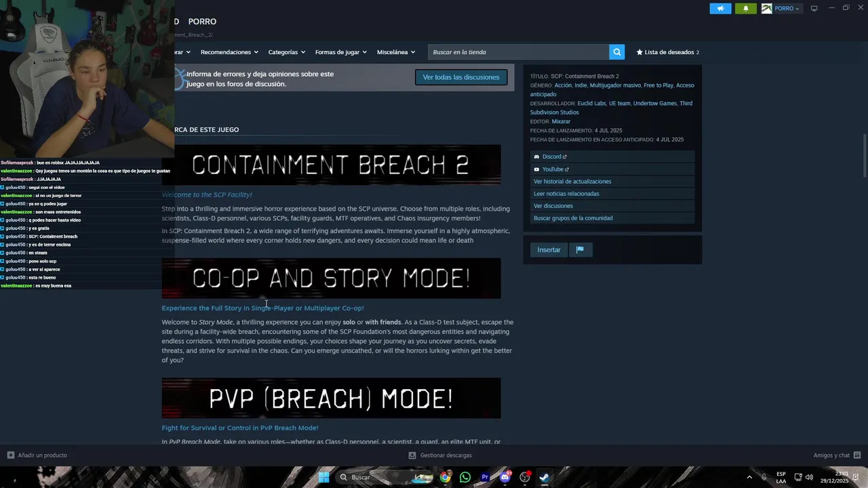This screenshot has width=868, height=488.
Task: Click 'Welcome to the SCP Facility!' heading
Action: 207,195
